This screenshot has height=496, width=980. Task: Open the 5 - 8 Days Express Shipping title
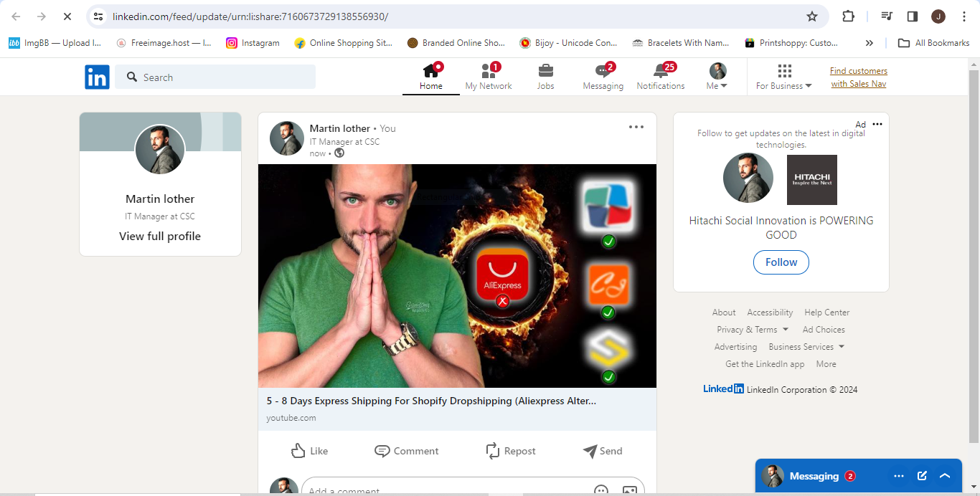431,401
